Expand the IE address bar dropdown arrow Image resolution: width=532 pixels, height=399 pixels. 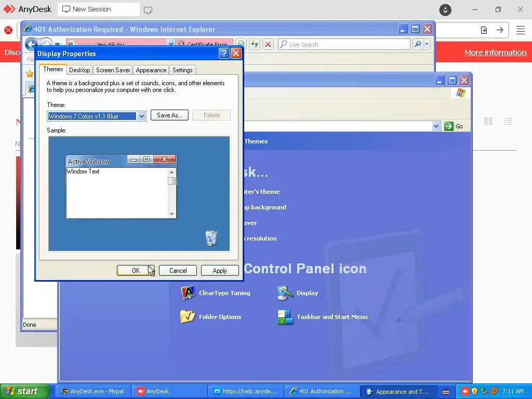pyautogui.click(x=170, y=44)
